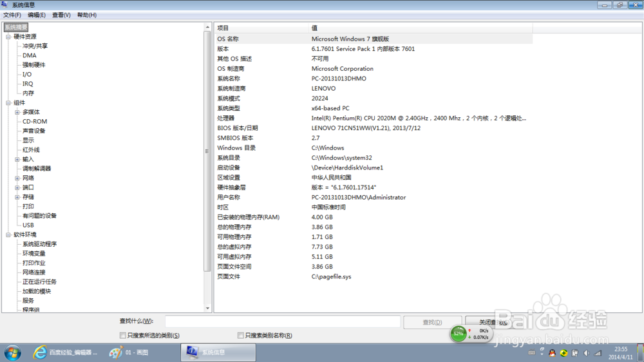
Task: Select 红外线 in the tree
Action: click(x=31, y=150)
